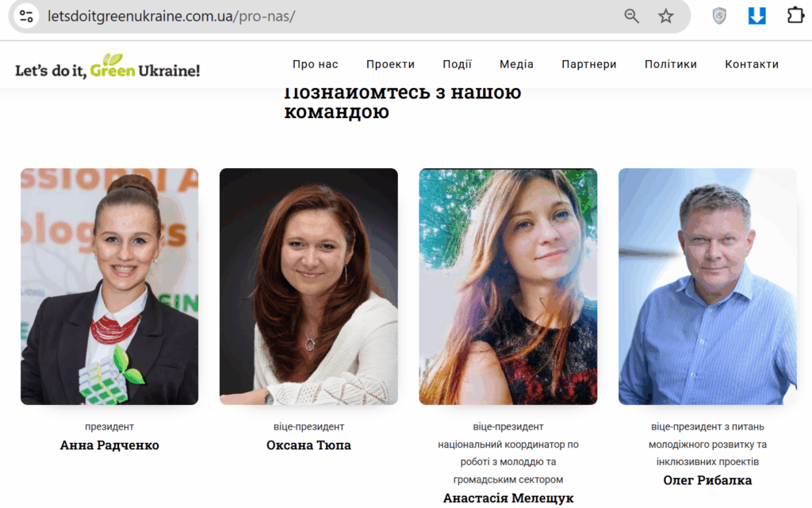The height and width of the screenshot is (508, 812).
Task: Click the address bar URL field
Action: pos(331,16)
